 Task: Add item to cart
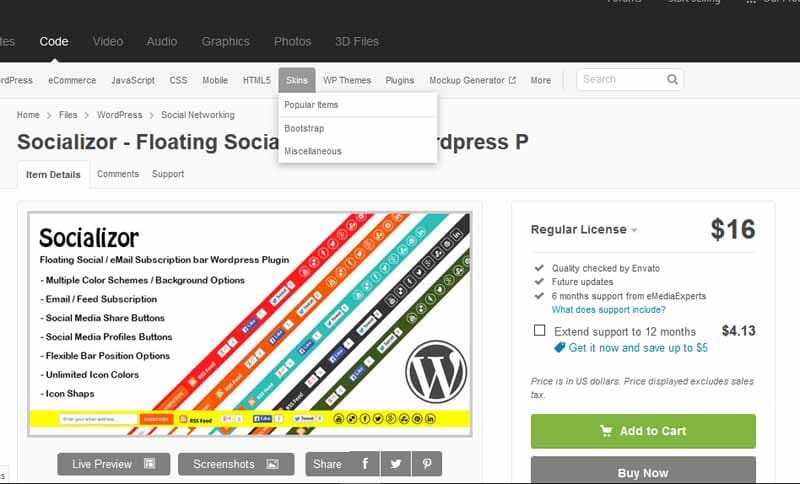click(x=643, y=431)
